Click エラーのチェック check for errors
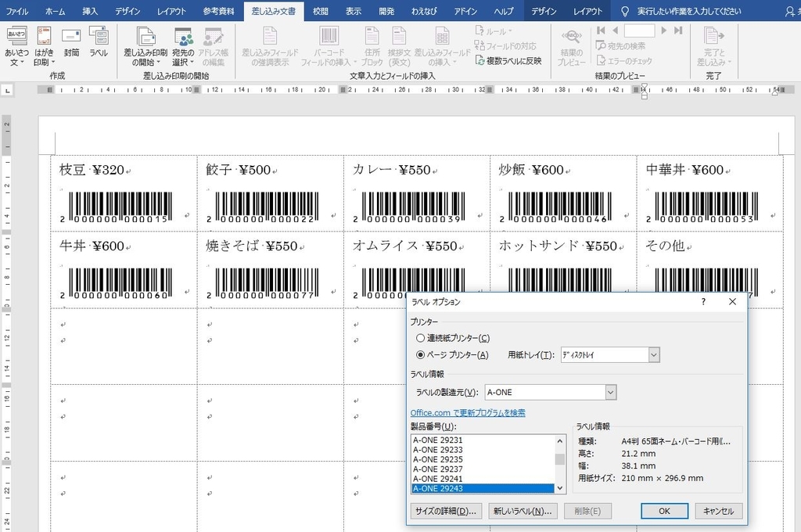Viewport: 801px width, 532px height. [x=624, y=61]
